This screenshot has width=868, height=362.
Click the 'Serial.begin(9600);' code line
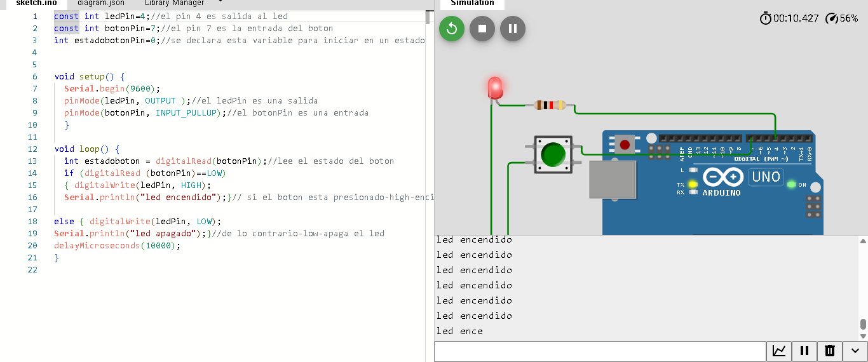(112, 88)
